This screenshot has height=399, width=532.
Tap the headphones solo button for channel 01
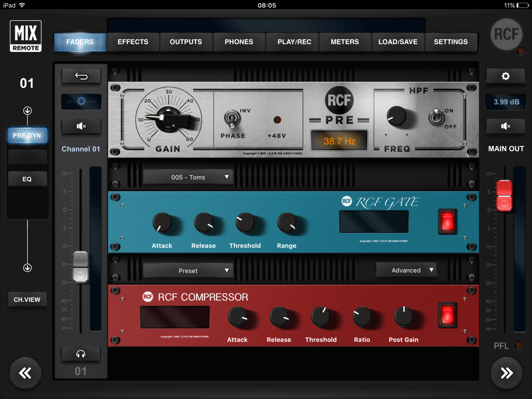tap(81, 354)
